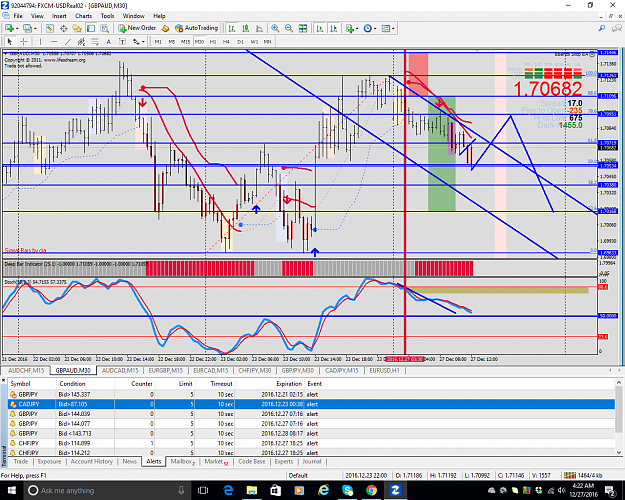
Task: Zoom out on the chart
Action: click(x=289, y=28)
